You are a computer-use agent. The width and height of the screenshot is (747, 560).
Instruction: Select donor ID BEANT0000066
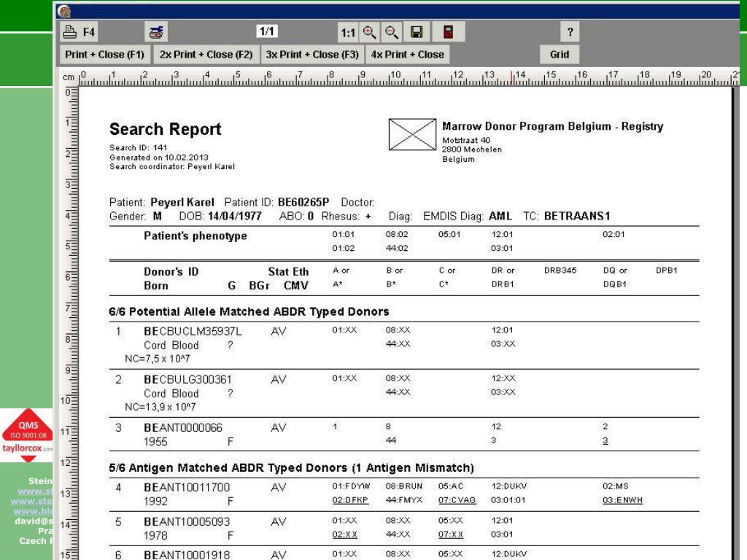pos(183,427)
